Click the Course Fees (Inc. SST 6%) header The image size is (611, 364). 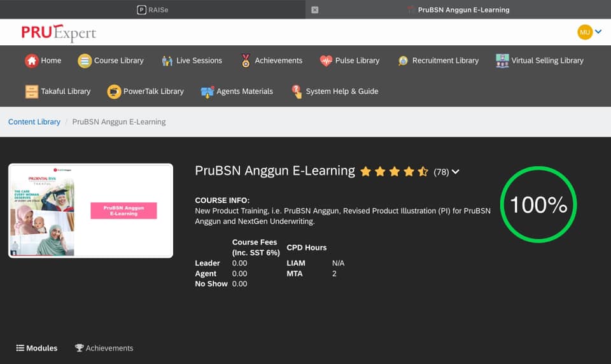pyautogui.click(x=256, y=248)
